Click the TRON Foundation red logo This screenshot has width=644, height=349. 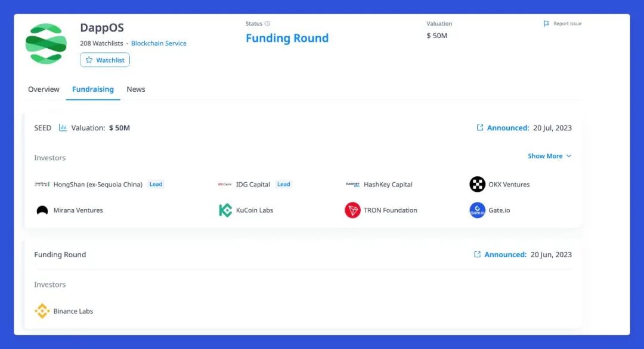point(352,210)
